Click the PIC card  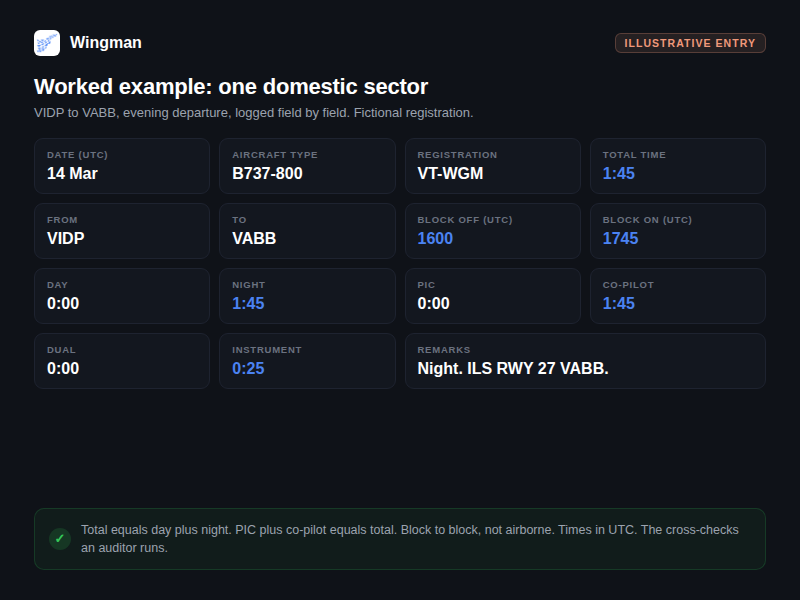point(493,296)
